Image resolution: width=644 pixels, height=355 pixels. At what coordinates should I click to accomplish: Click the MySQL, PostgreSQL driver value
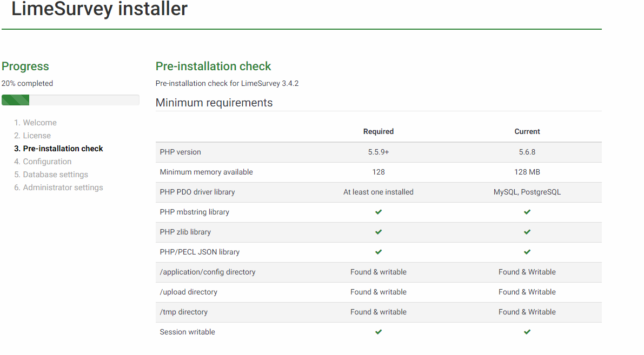pos(527,192)
